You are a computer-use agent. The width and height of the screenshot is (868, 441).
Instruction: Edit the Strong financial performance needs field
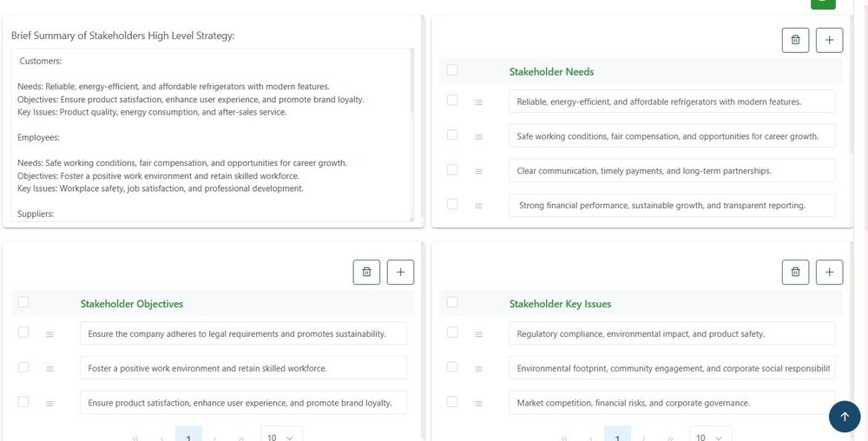672,206
